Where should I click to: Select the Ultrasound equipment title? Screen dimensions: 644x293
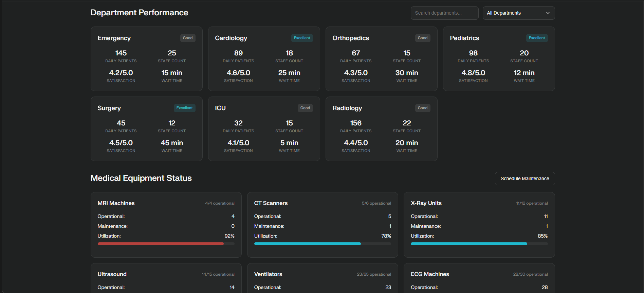[112, 274]
